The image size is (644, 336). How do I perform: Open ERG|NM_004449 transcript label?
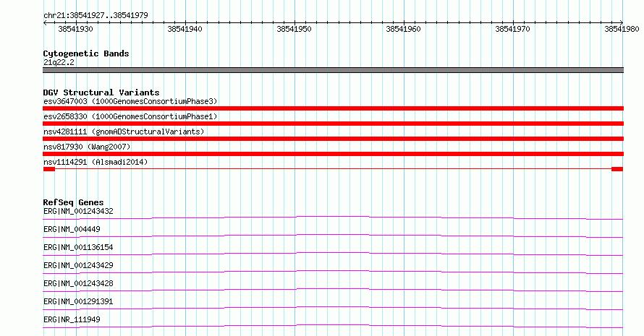pos(72,229)
